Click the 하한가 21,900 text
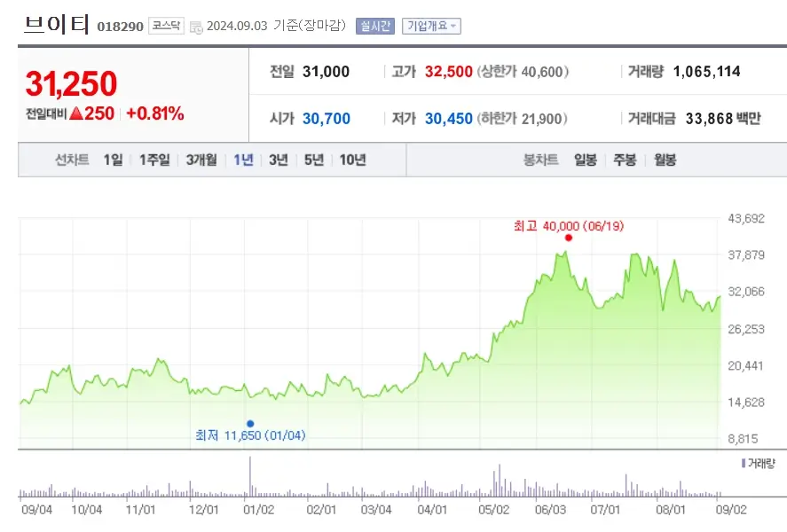 coord(522,119)
